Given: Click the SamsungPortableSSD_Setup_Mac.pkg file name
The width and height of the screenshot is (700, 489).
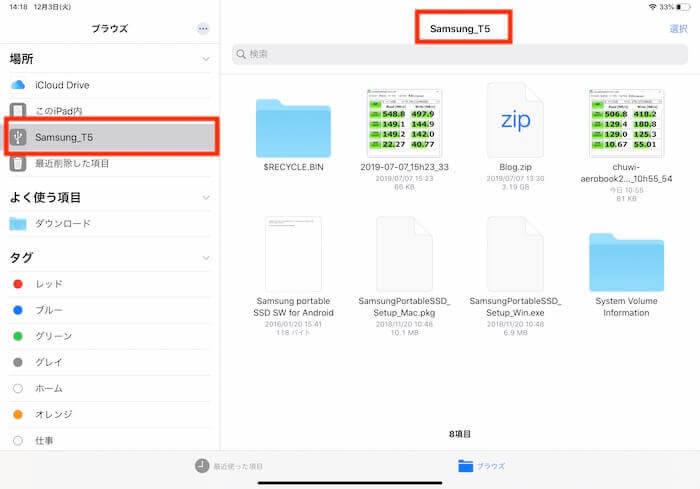Looking at the screenshot, I should pyautogui.click(x=404, y=307).
